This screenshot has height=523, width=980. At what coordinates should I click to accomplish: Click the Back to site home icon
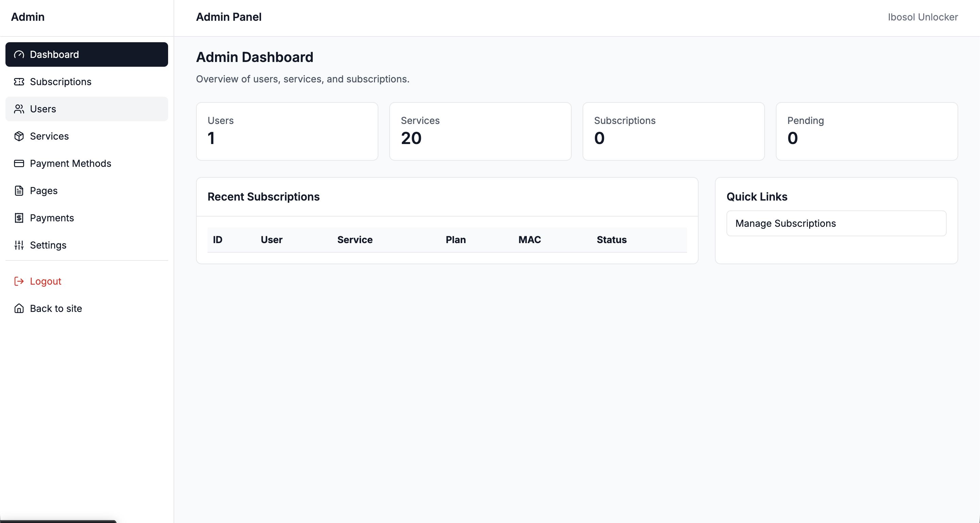click(19, 309)
